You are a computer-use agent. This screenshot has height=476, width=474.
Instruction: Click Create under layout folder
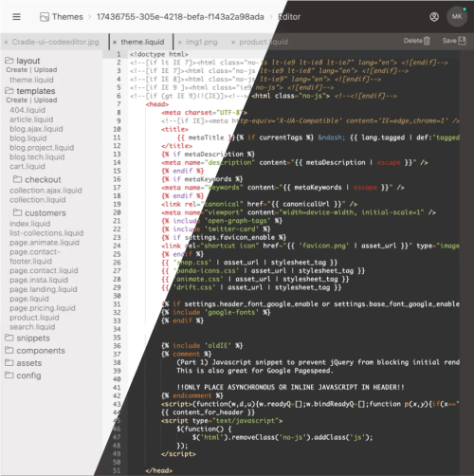point(17,70)
